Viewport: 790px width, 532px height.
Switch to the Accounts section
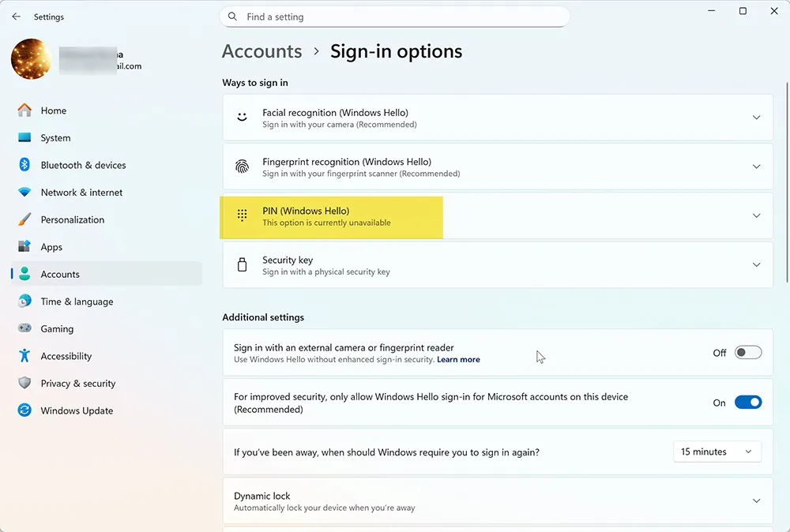click(60, 274)
